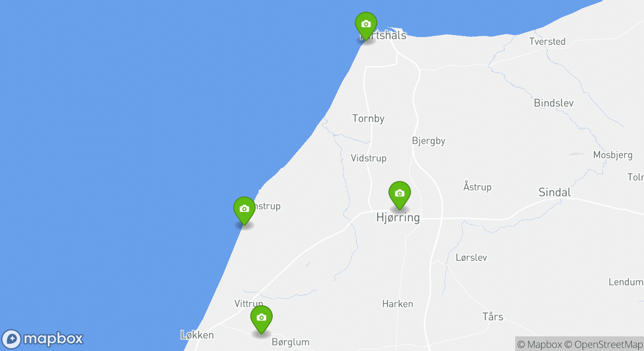Viewport: 644px width, 351px height.
Task: Open the Mapbox logo link
Action: coord(43,339)
